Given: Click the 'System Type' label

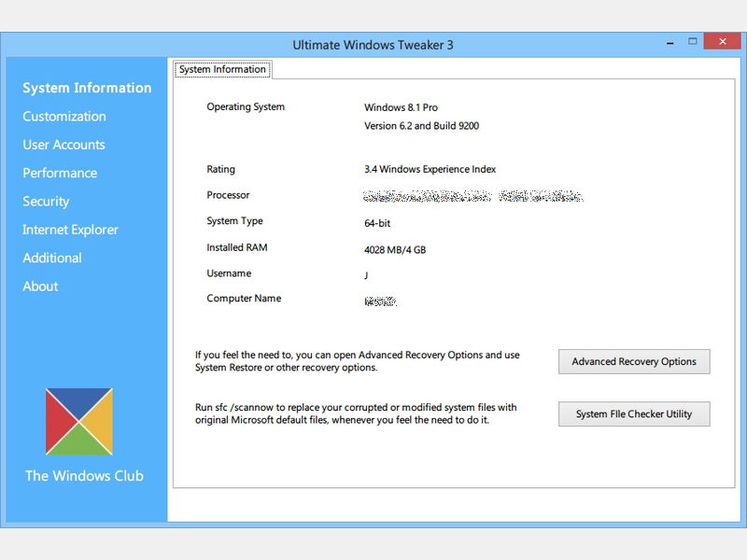Looking at the screenshot, I should point(235,221).
